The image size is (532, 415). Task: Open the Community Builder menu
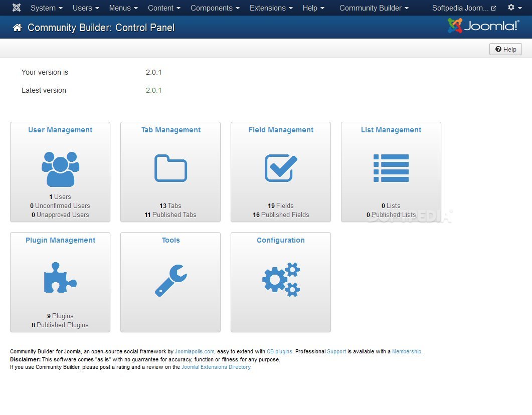point(374,8)
